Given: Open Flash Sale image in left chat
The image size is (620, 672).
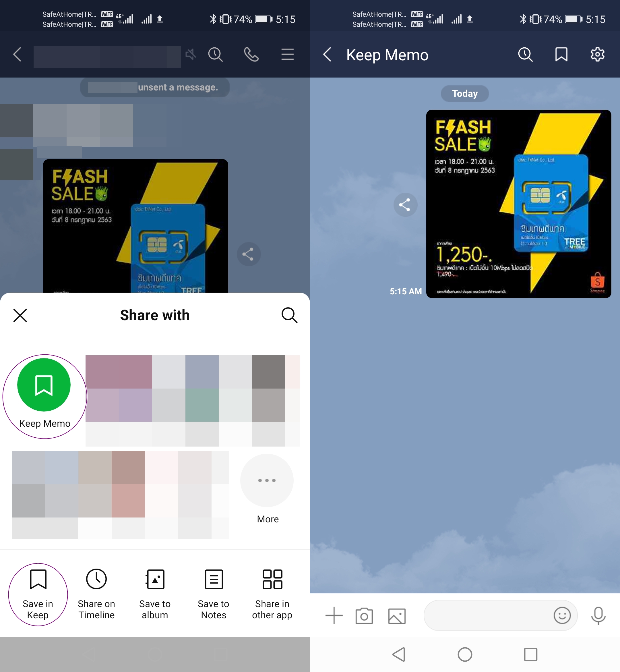Looking at the screenshot, I should point(135,226).
